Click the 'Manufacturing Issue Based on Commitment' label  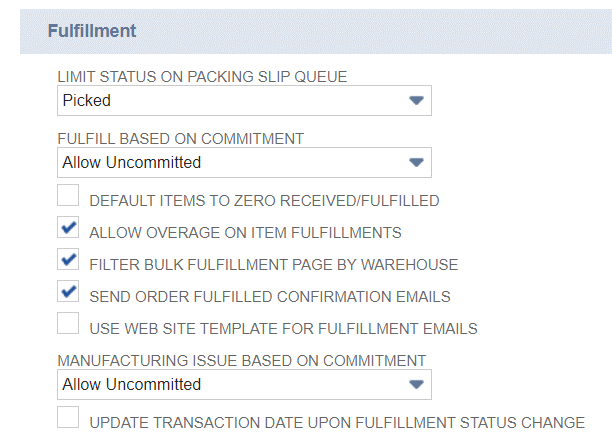coord(241,360)
